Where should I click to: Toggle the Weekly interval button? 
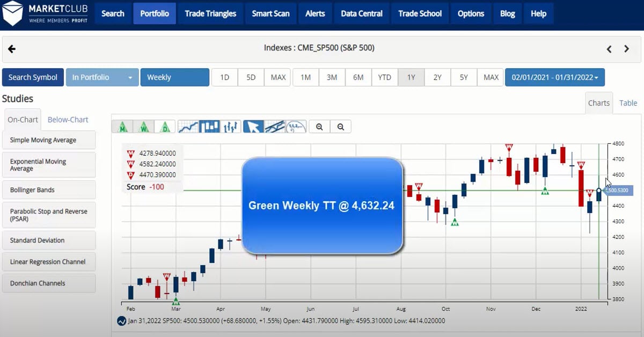click(x=174, y=77)
